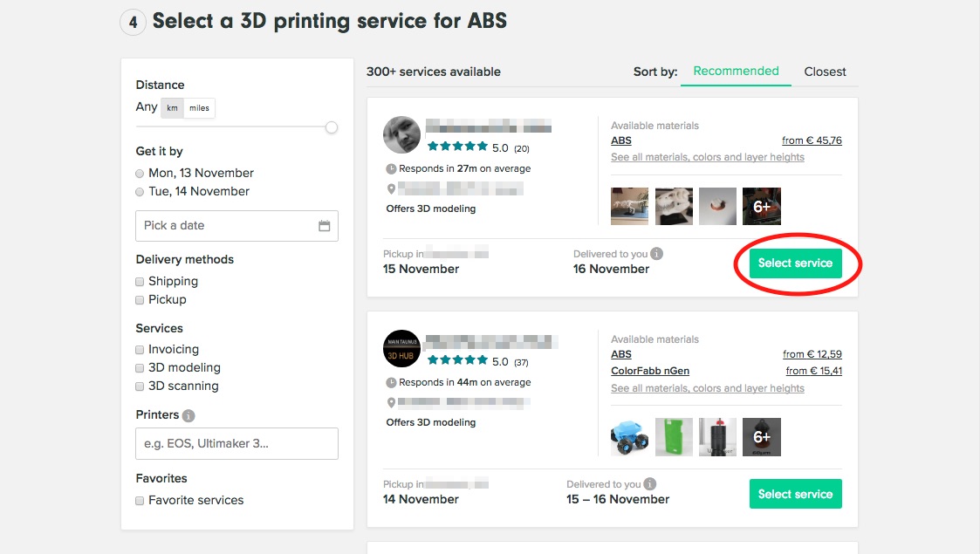The height and width of the screenshot is (554, 980).
Task: Switch distance unit to miles
Action: click(199, 108)
